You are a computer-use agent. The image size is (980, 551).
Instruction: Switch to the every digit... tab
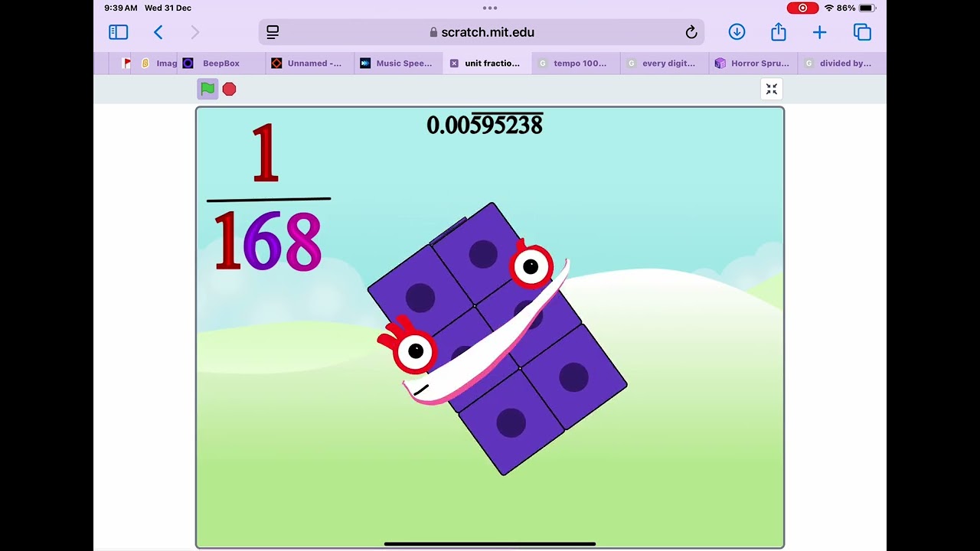point(665,64)
